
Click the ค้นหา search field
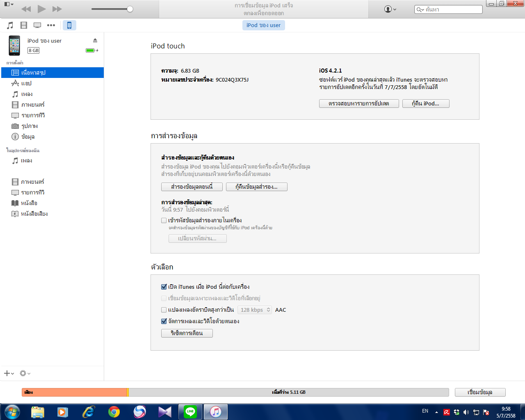click(x=449, y=9)
